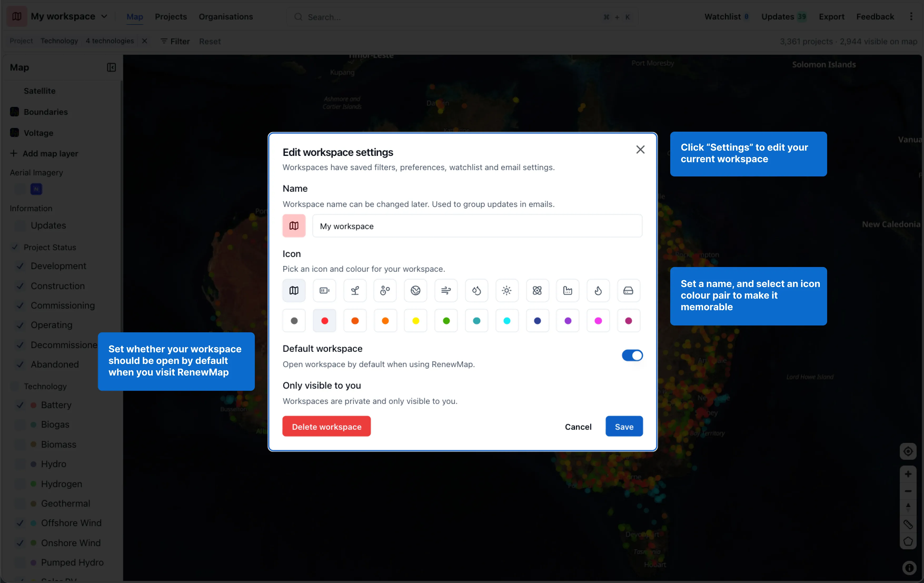
Task: Select the water droplets workspace icon
Action: tap(476, 290)
